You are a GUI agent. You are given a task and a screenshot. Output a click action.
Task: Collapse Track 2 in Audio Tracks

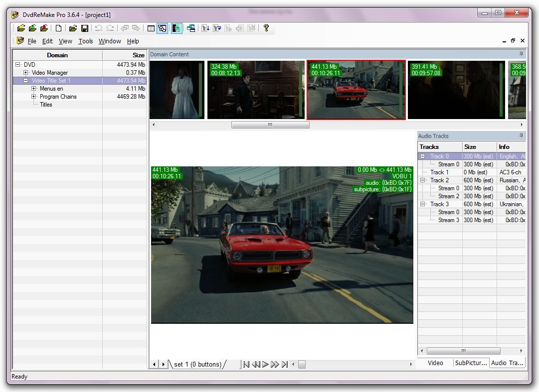(422, 180)
